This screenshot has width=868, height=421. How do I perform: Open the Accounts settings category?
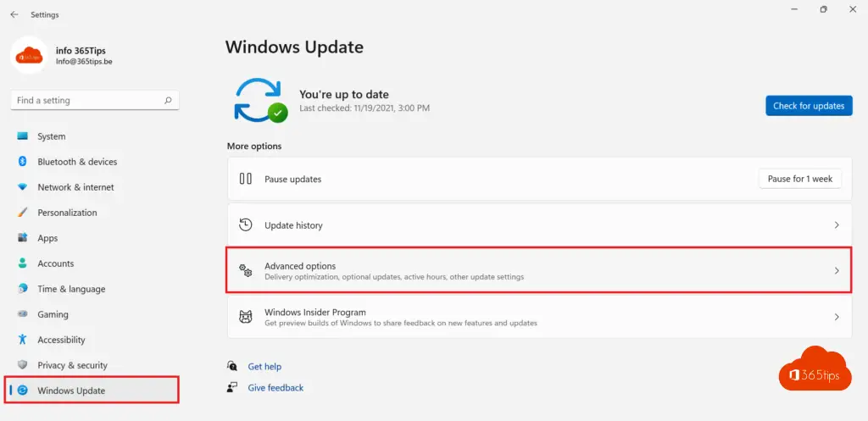coord(55,263)
